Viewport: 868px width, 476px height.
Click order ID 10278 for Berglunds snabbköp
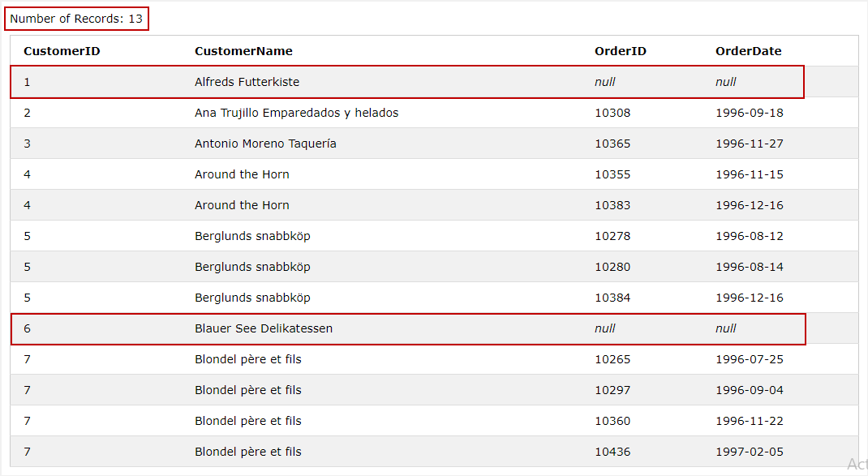pyautogui.click(x=612, y=236)
